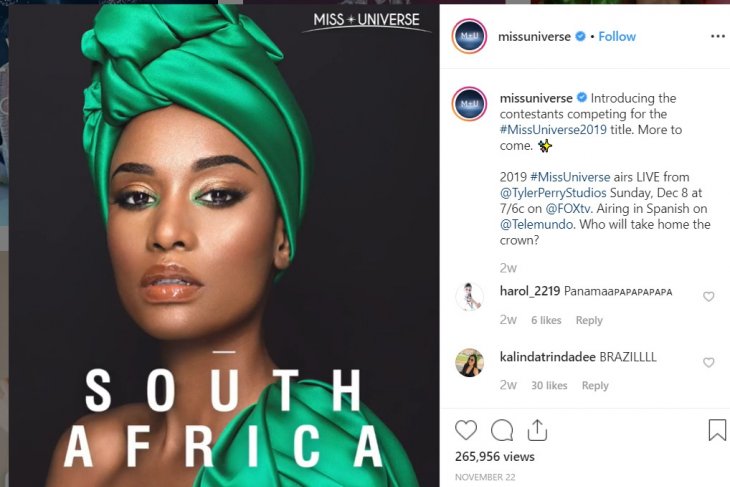Open the missuniverse header profile picture
730x487 pixels.
click(x=469, y=36)
